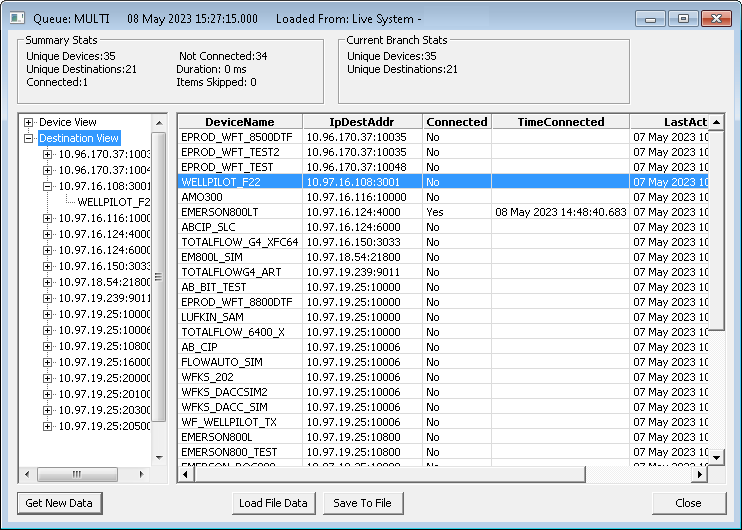
Task: Select the EPROD_WFT_8500DTF row
Action: [x=443, y=137]
